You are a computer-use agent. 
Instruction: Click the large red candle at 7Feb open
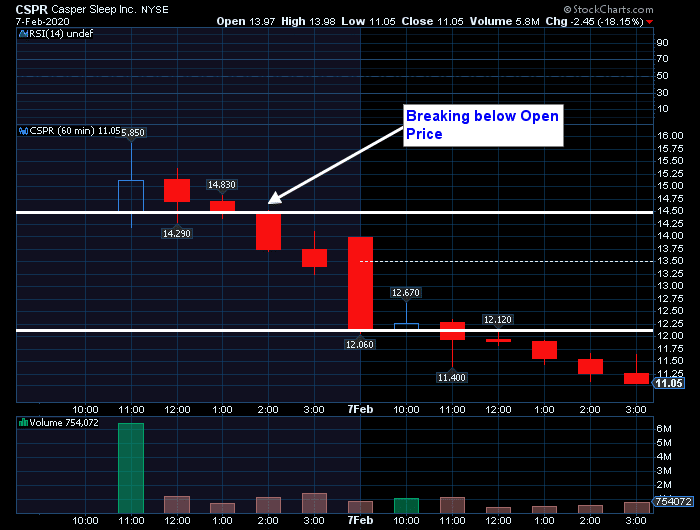click(360, 283)
